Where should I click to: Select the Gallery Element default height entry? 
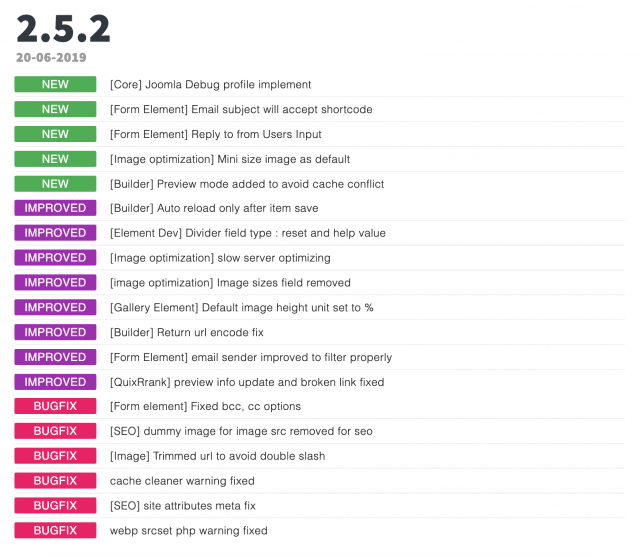[242, 308]
